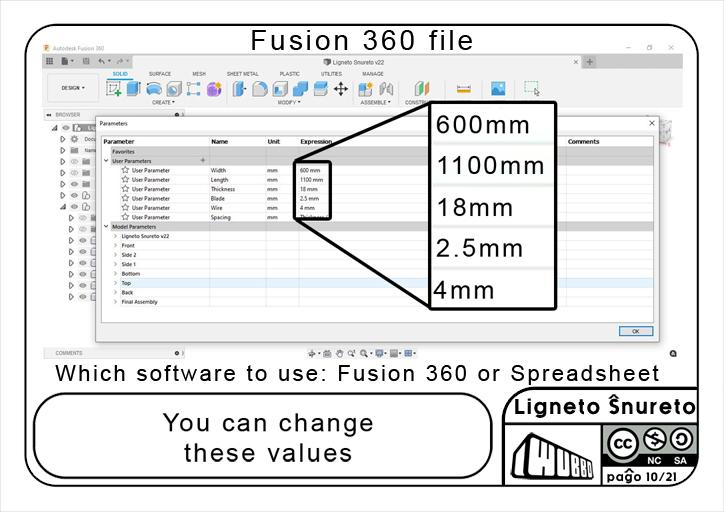Open the Design workspace dropdown
Image resolution: width=724 pixels, height=512 pixels.
click(x=73, y=88)
